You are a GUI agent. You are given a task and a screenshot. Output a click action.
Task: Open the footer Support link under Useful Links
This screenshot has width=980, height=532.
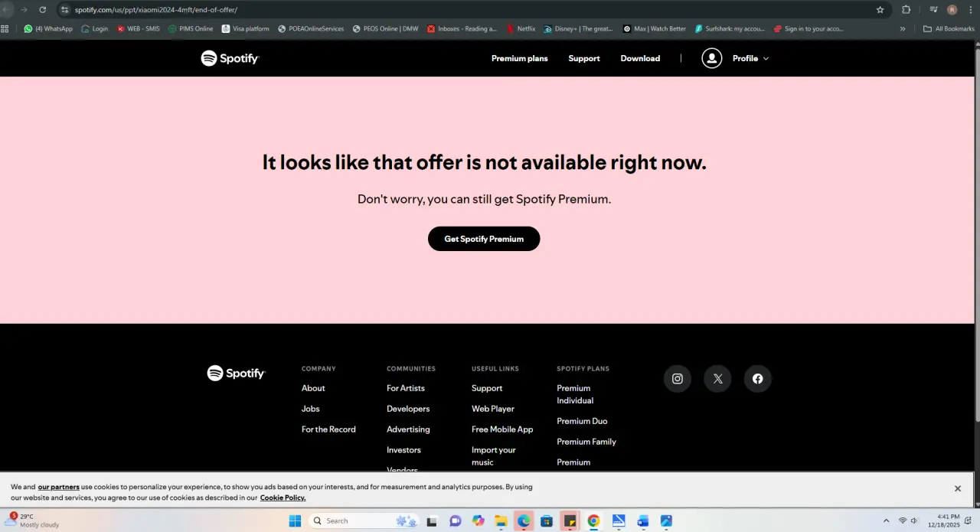[x=487, y=388]
